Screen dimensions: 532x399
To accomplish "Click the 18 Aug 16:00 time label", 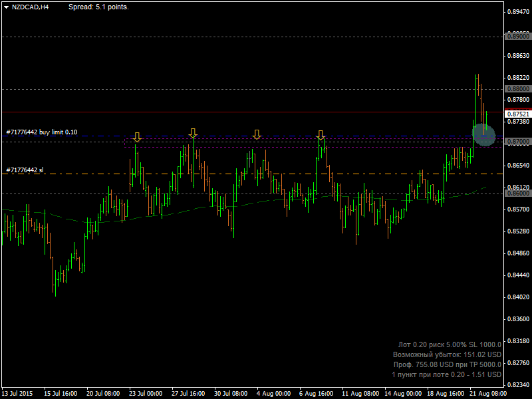I will pos(446,394).
